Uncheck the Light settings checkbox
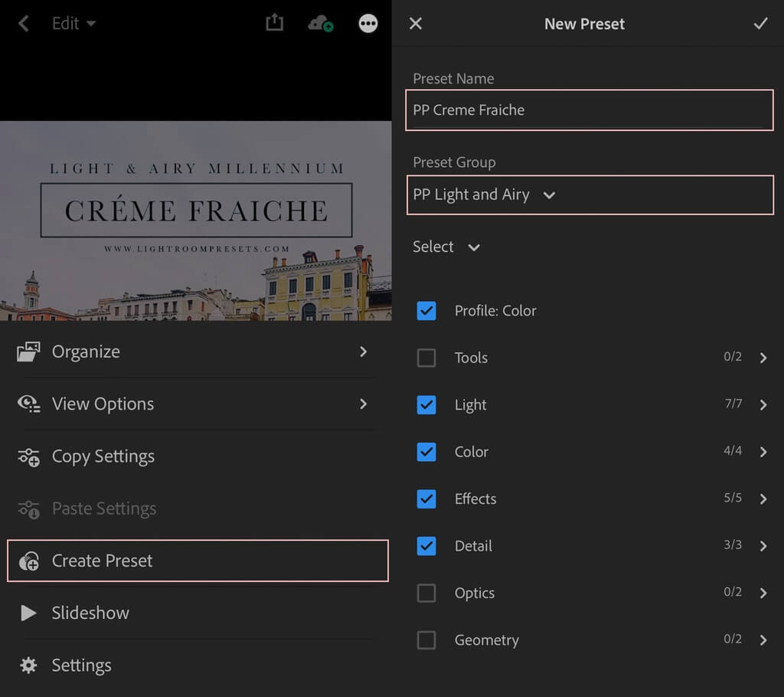The height and width of the screenshot is (697, 784). [426, 405]
